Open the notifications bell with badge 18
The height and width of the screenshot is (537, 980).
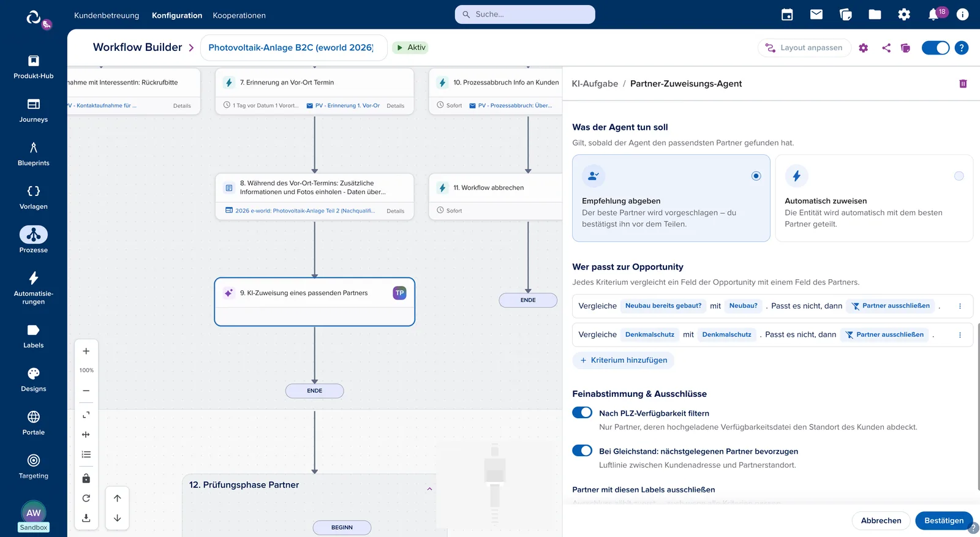935,14
